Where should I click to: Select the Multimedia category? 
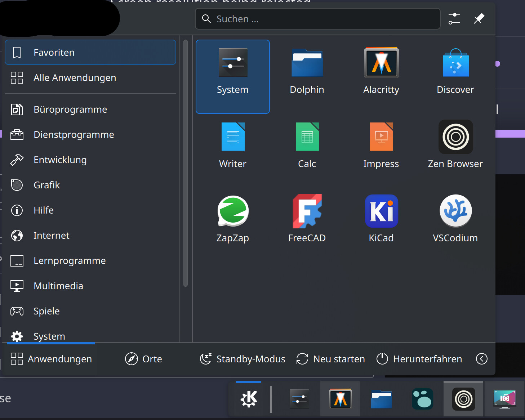tap(90, 286)
